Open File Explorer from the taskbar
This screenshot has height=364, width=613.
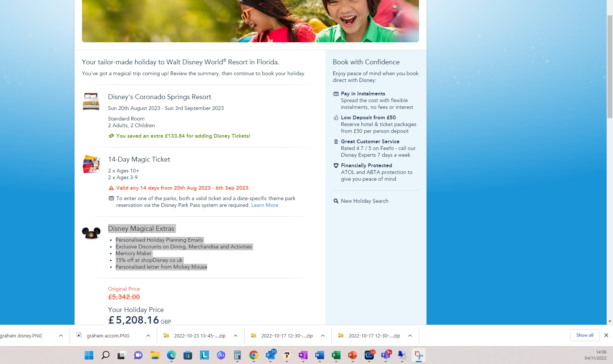click(x=155, y=355)
